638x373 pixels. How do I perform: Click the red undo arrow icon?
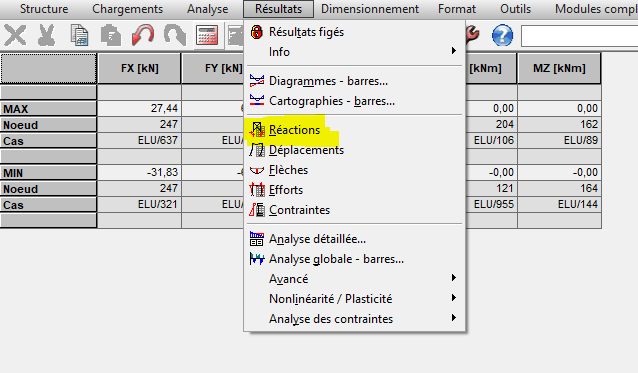143,35
